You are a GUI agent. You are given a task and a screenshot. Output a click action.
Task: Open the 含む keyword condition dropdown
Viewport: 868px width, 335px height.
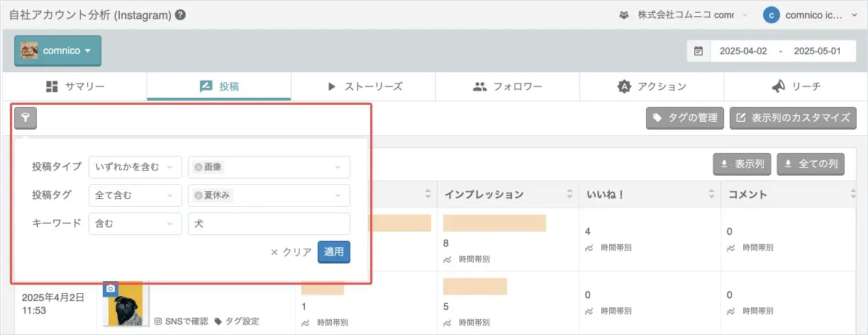(135, 224)
